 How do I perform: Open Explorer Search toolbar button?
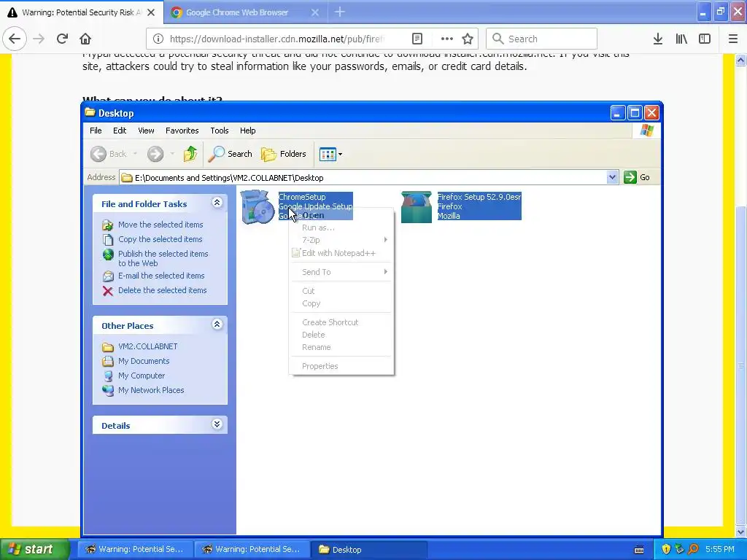tap(230, 154)
